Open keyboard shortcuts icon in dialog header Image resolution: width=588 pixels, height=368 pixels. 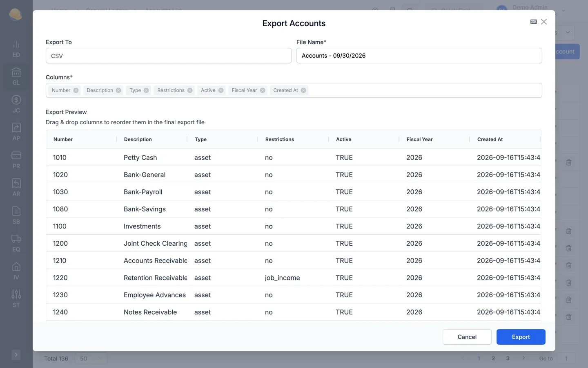tap(533, 22)
